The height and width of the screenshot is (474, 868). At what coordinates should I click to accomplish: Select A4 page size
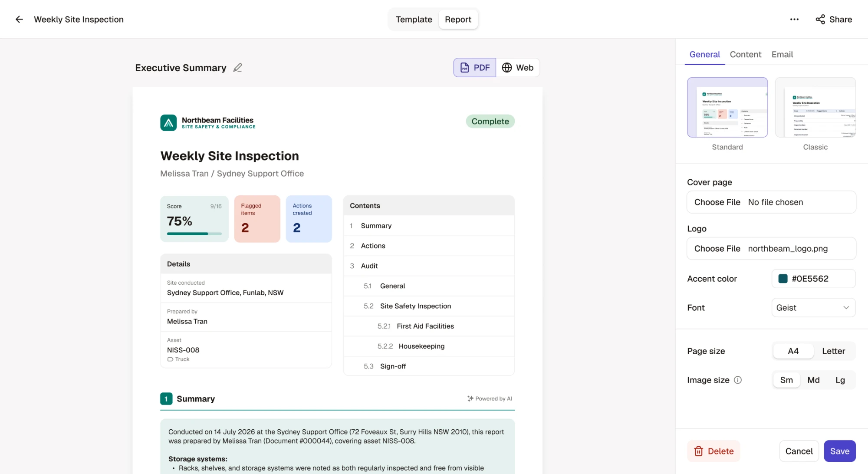(x=793, y=351)
